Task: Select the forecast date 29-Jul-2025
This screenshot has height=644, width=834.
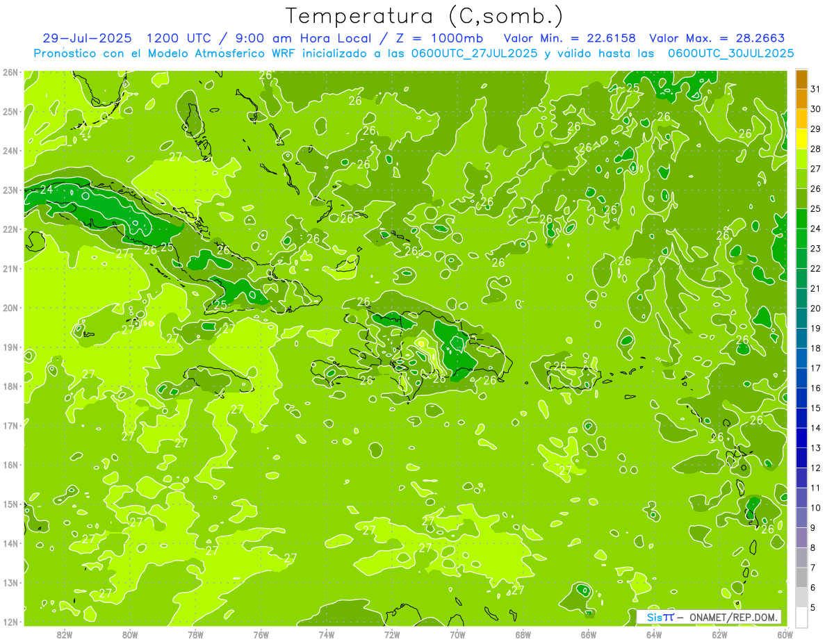Action: coord(87,38)
